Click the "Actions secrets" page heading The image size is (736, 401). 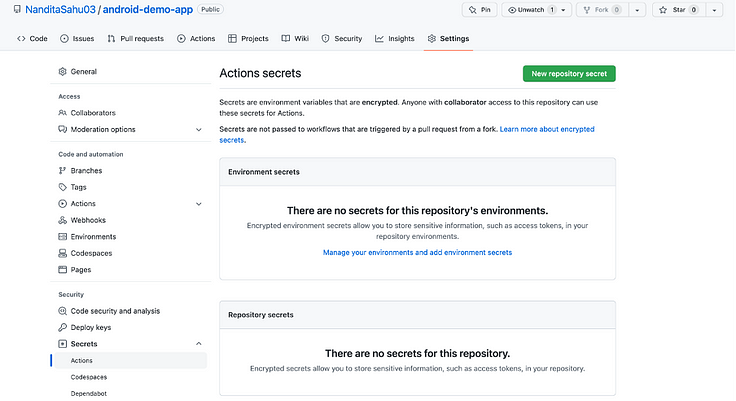pyautogui.click(x=261, y=73)
